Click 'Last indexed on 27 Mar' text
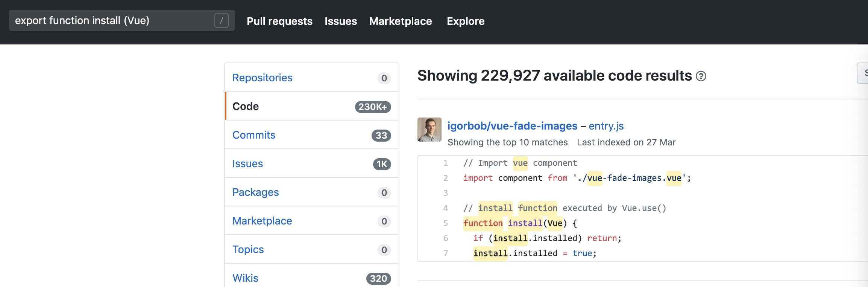The width and height of the screenshot is (868, 287). [x=626, y=142]
